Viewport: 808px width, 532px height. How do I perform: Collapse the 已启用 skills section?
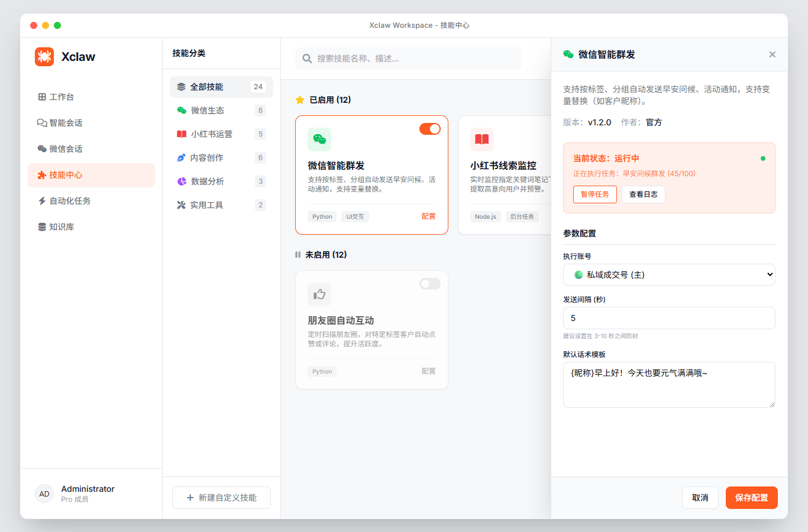(x=327, y=100)
